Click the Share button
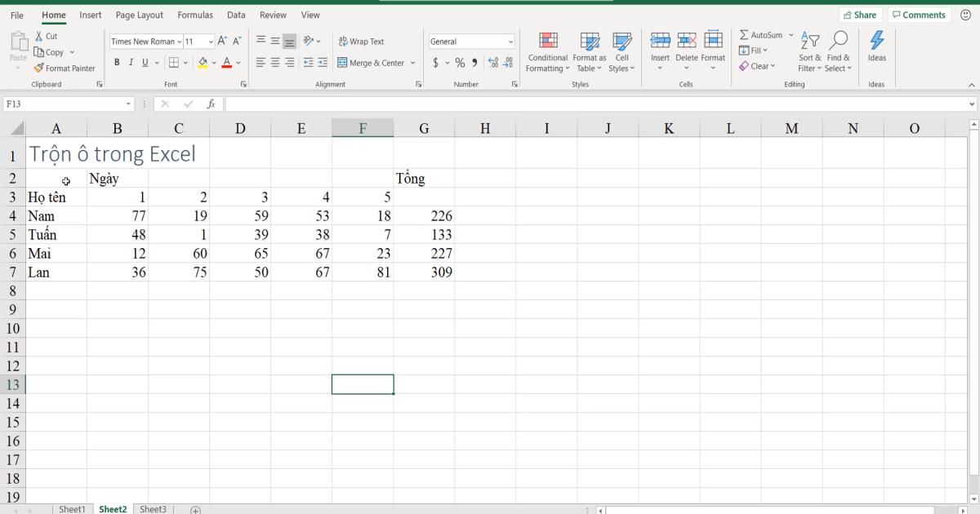Viewport: 980px width, 514px height. 861,14
